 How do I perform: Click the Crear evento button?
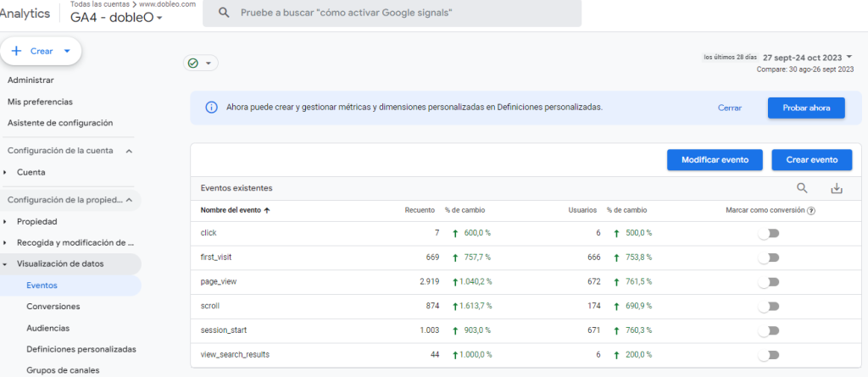click(811, 159)
